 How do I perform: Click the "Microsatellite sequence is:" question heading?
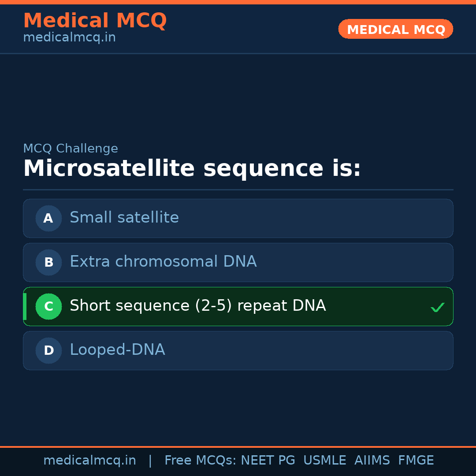(192, 169)
